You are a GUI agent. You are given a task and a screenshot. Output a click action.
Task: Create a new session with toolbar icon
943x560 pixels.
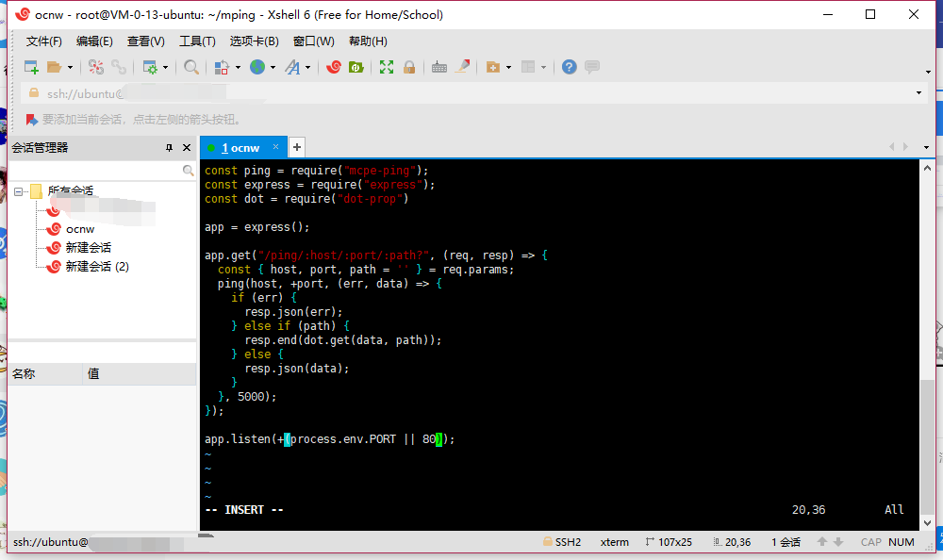[31, 67]
